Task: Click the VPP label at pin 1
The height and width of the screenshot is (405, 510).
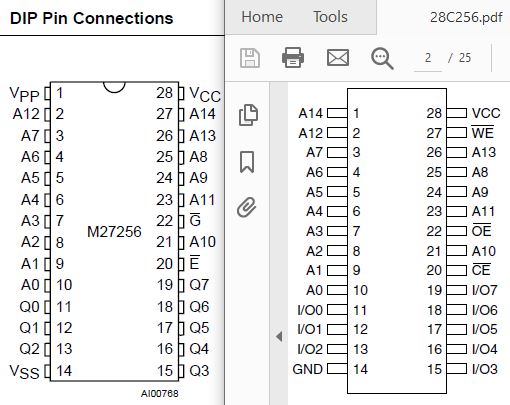Action: click(x=24, y=94)
